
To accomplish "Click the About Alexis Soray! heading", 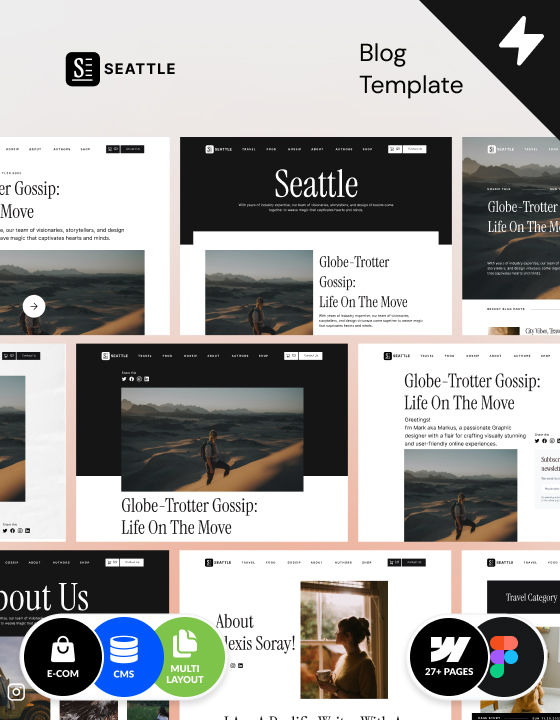I will [x=255, y=632].
